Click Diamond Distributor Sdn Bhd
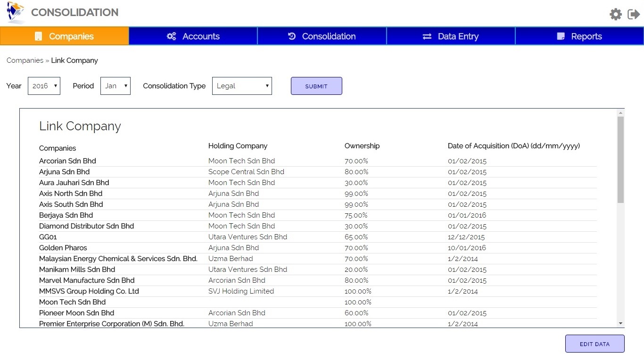 pos(86,226)
